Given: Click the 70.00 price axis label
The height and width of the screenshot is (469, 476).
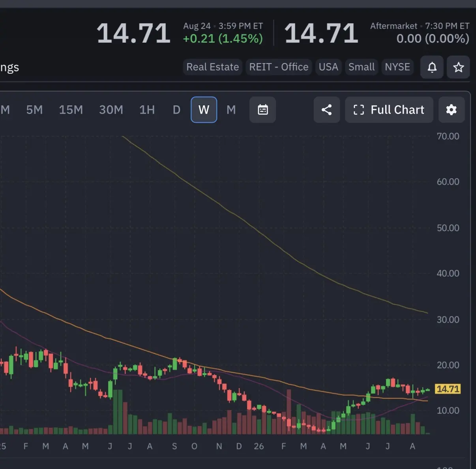Looking at the screenshot, I should tap(448, 136).
